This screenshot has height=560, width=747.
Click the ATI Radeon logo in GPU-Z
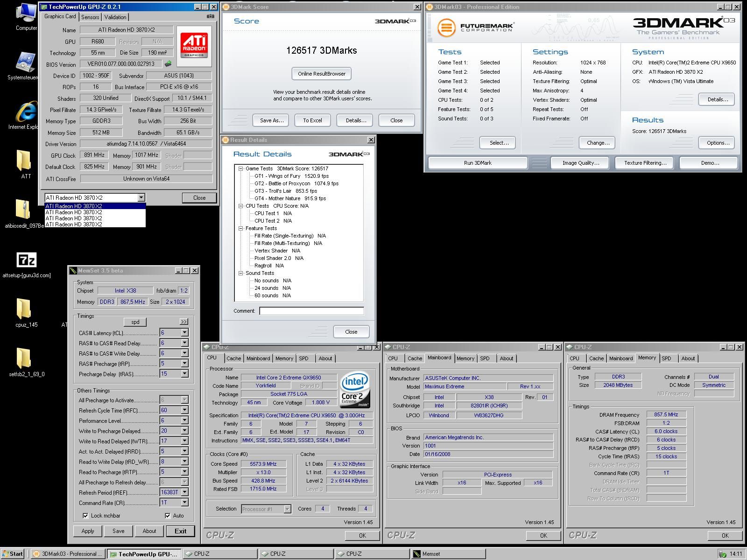click(194, 46)
